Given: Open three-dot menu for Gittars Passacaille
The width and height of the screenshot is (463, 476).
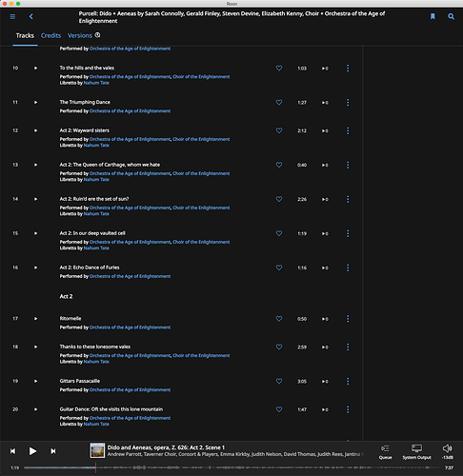Looking at the screenshot, I should pos(348,381).
